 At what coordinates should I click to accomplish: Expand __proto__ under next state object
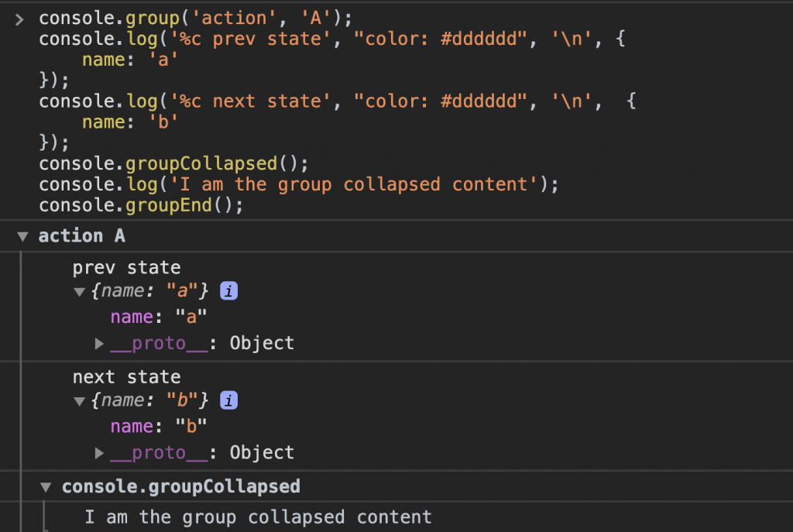point(100,453)
